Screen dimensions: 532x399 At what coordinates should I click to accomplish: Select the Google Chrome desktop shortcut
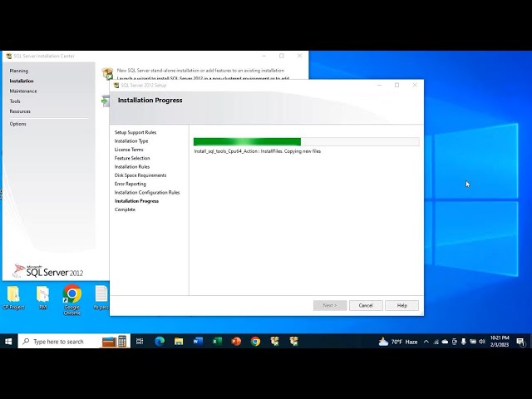pyautogui.click(x=72, y=300)
